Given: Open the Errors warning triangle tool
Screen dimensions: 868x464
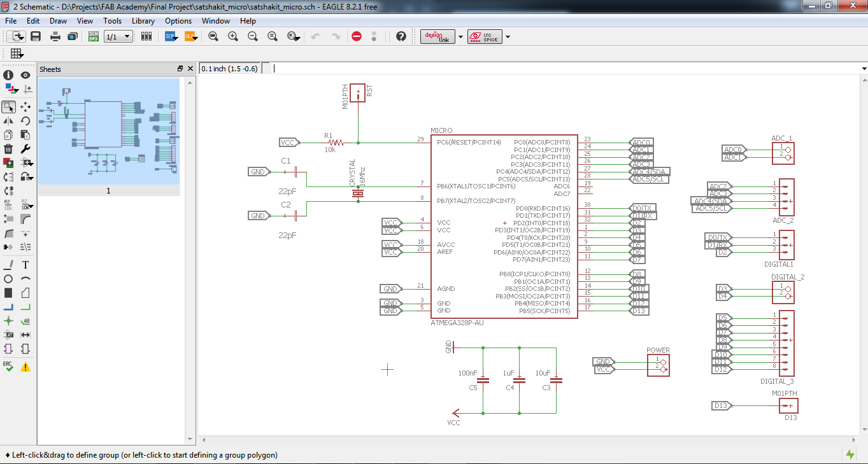Looking at the screenshot, I should tap(25, 367).
